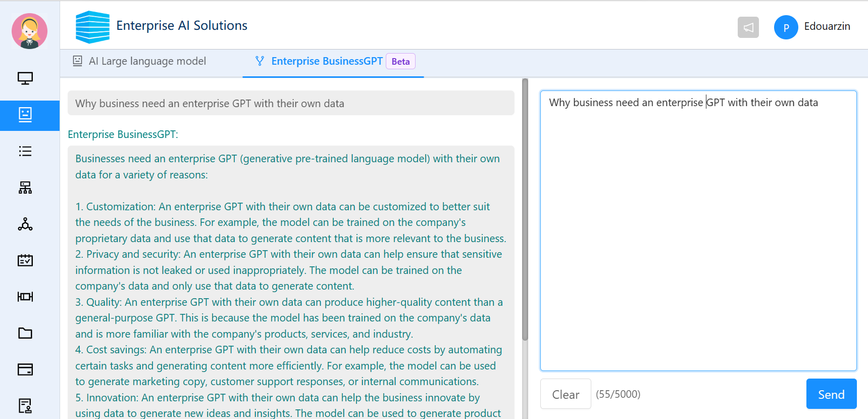Open the bulleted list sidebar icon
This screenshot has height=419, width=868.
coord(25,151)
